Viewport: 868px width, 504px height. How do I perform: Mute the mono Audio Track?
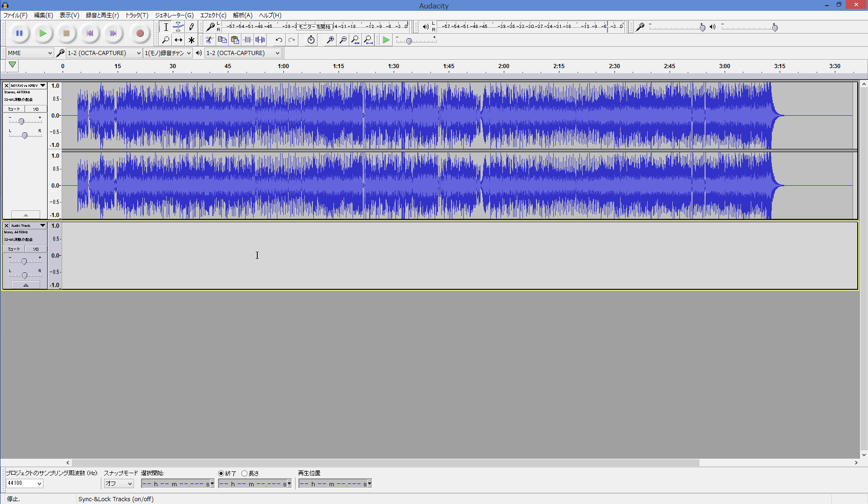(14, 249)
